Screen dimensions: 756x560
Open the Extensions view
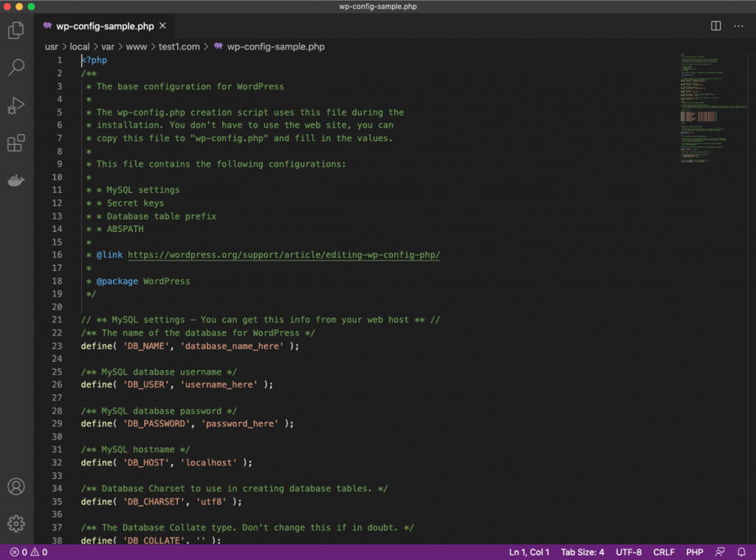16,143
